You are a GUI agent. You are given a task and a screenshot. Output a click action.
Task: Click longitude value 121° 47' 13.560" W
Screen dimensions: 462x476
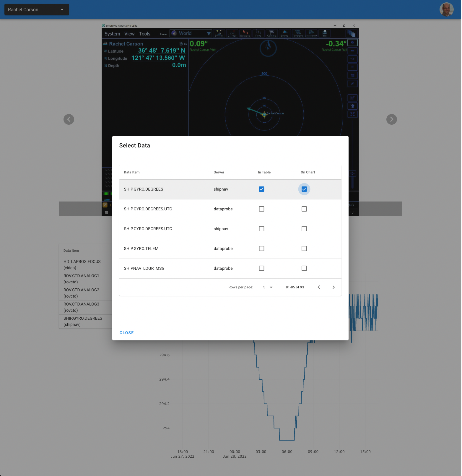pos(158,58)
